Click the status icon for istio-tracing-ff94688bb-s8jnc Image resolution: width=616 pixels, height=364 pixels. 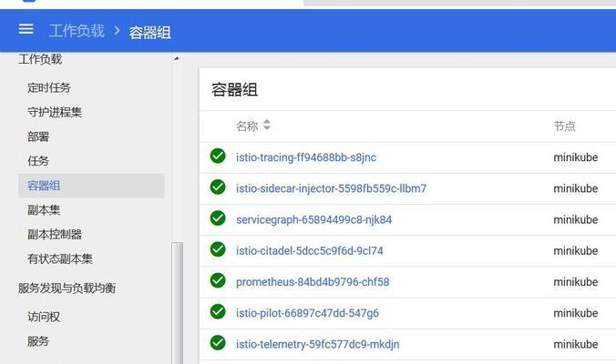pyautogui.click(x=218, y=156)
